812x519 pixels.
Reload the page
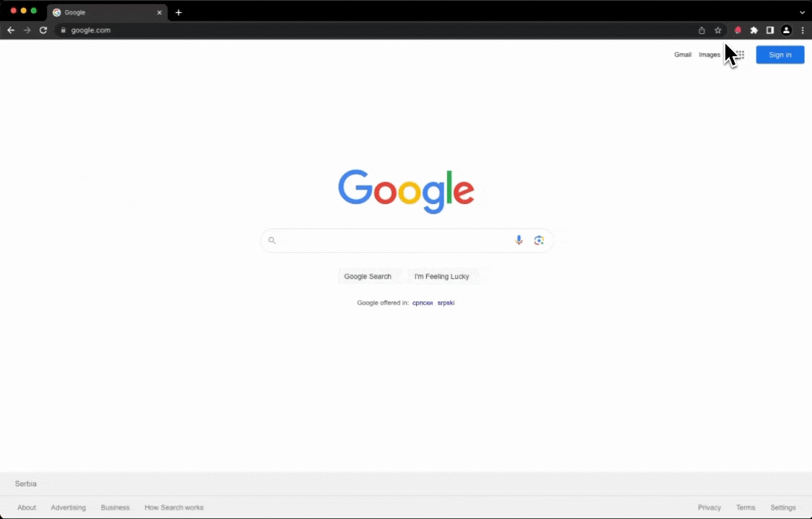click(x=43, y=30)
